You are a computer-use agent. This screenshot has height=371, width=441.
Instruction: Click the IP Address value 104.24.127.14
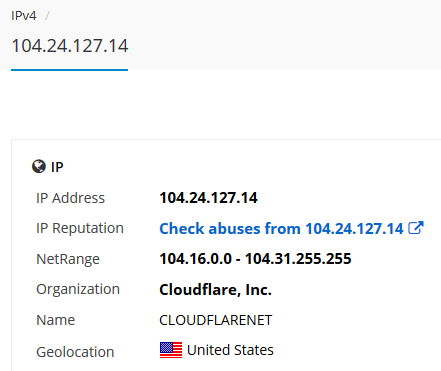coord(208,198)
